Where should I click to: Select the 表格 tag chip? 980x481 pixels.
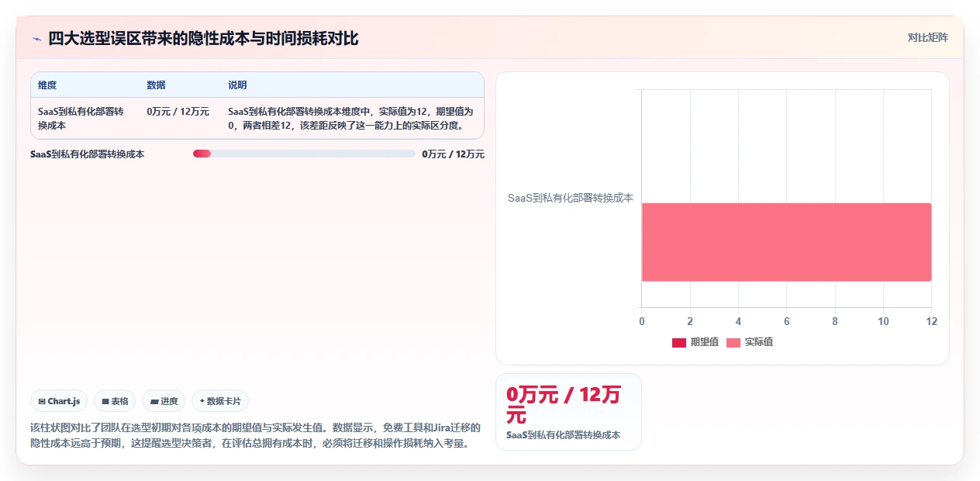[x=115, y=401]
